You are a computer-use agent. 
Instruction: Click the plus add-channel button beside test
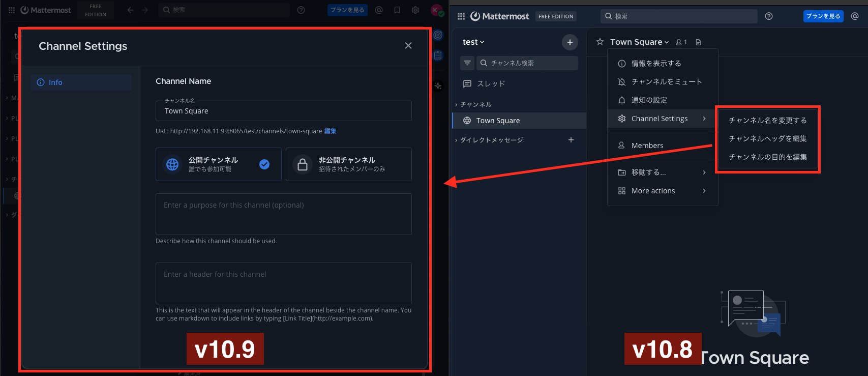point(570,42)
